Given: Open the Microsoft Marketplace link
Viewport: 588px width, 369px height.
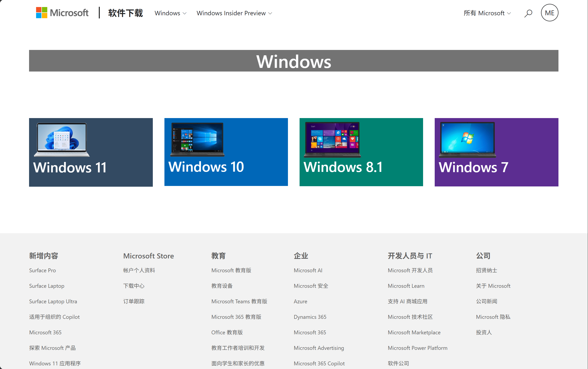Looking at the screenshot, I should [414, 332].
